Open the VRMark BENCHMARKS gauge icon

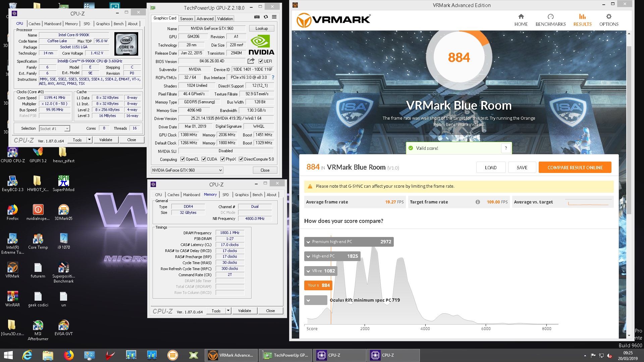click(x=550, y=16)
